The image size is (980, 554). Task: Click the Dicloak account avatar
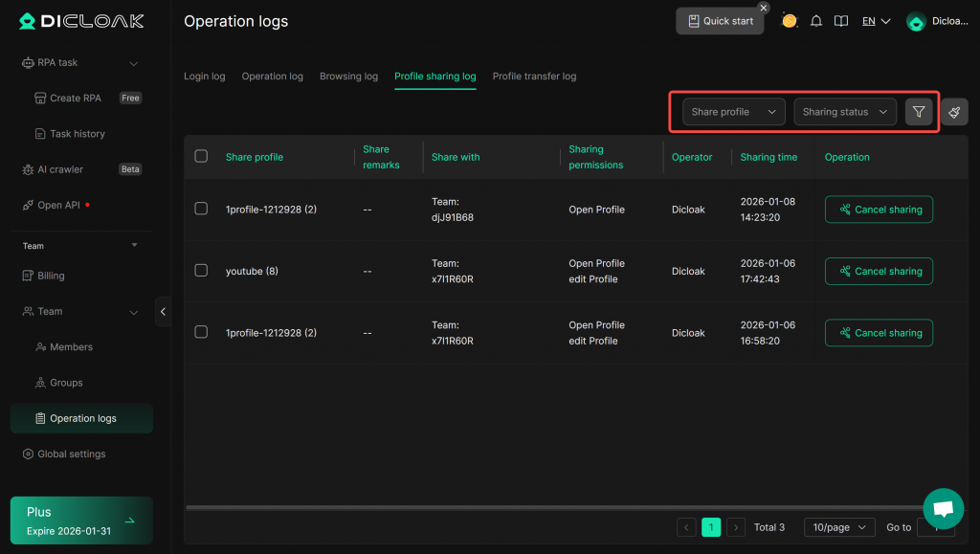pos(916,22)
